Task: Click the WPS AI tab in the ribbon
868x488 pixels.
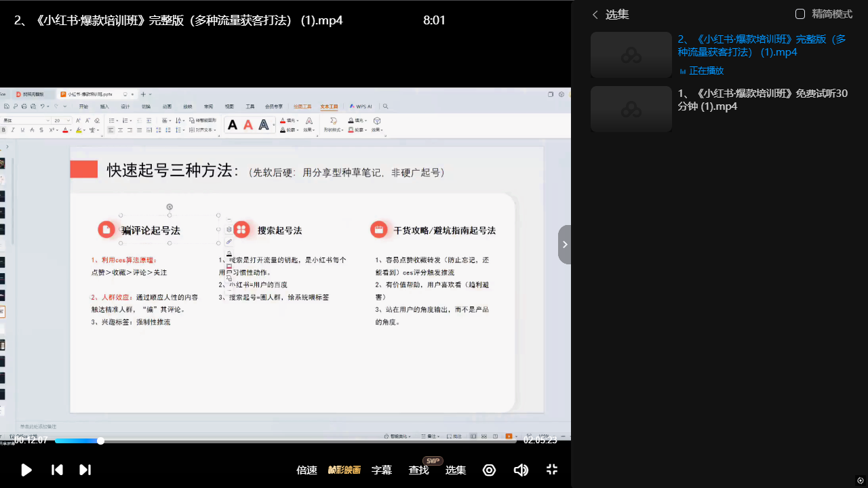Action: click(x=361, y=106)
